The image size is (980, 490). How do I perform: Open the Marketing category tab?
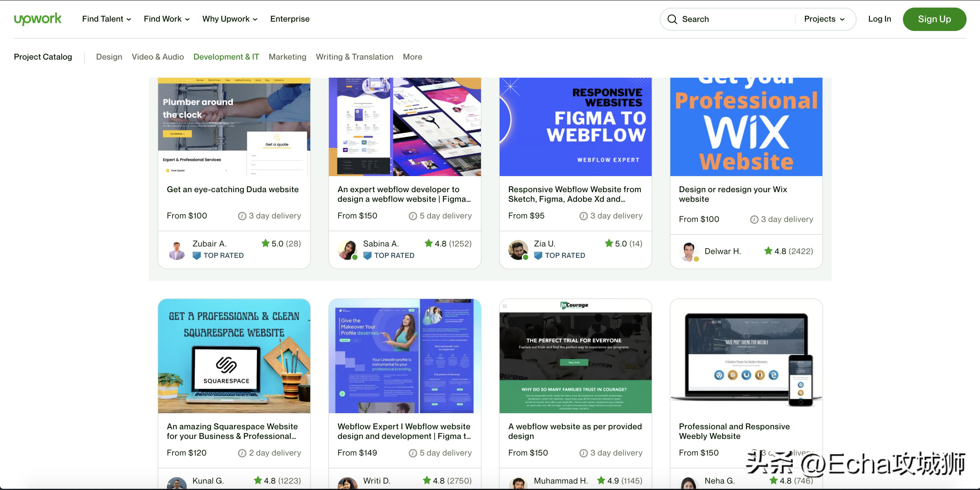287,57
